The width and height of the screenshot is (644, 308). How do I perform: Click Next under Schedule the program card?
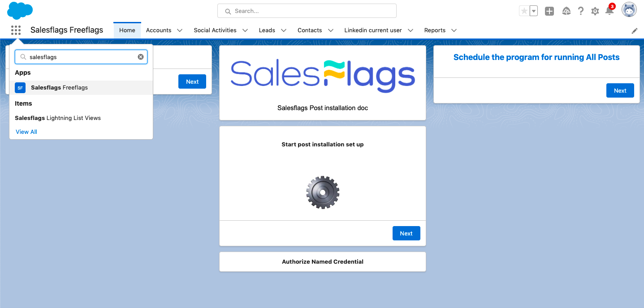click(620, 90)
